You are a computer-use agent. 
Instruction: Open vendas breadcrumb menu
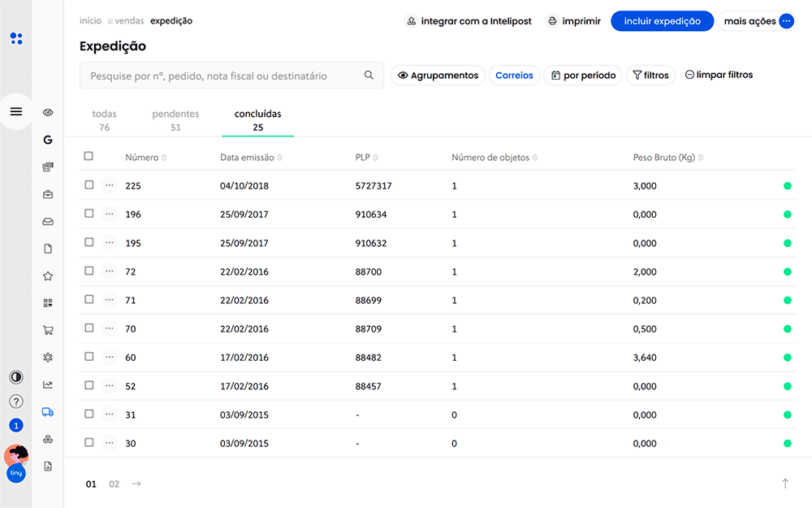tap(125, 21)
